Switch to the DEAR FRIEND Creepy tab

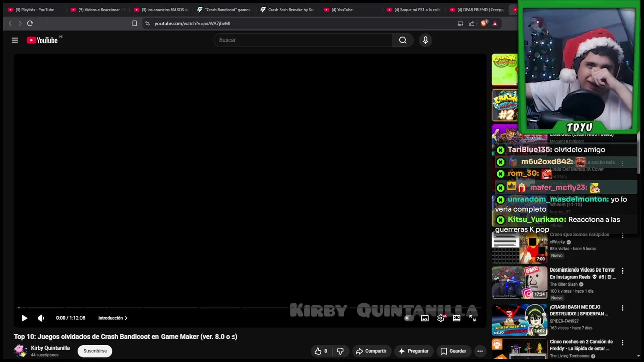click(x=476, y=9)
